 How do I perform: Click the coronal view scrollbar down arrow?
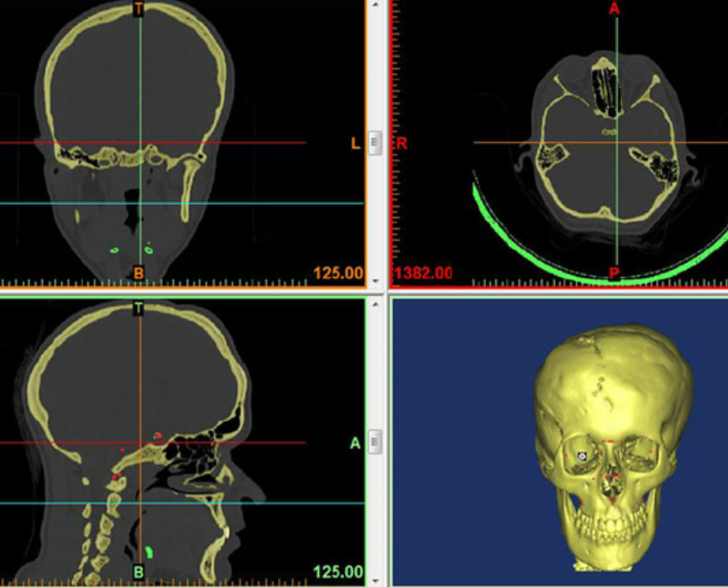pyautogui.click(x=376, y=282)
